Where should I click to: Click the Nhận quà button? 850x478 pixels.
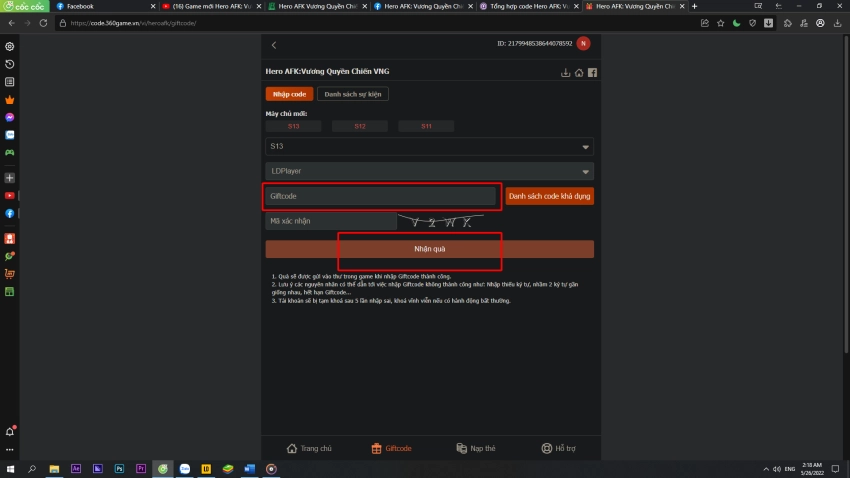point(429,249)
